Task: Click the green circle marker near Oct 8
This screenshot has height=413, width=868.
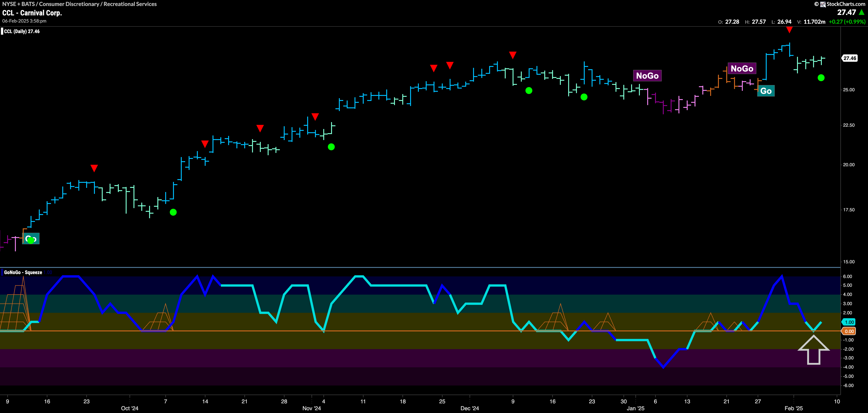Action: (x=173, y=212)
